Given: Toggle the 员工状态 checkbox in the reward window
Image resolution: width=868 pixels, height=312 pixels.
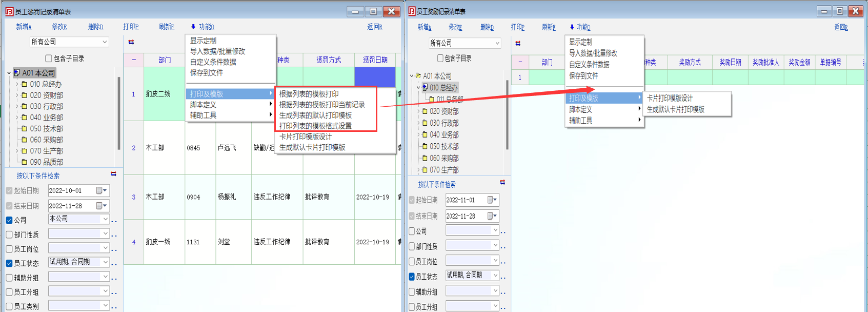Looking at the screenshot, I should [x=412, y=277].
